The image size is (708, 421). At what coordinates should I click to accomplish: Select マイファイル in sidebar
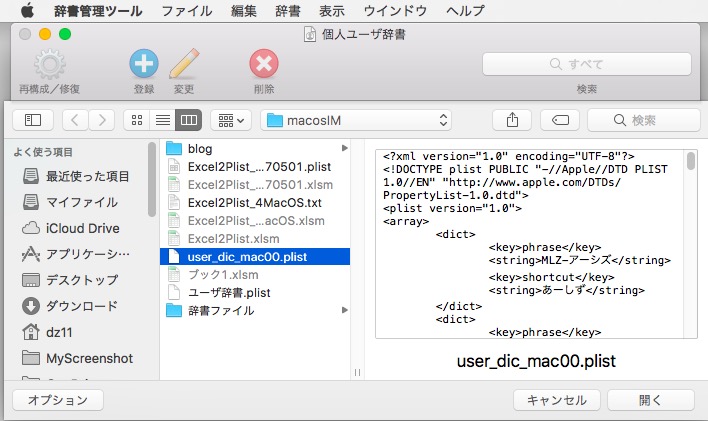(x=71, y=202)
